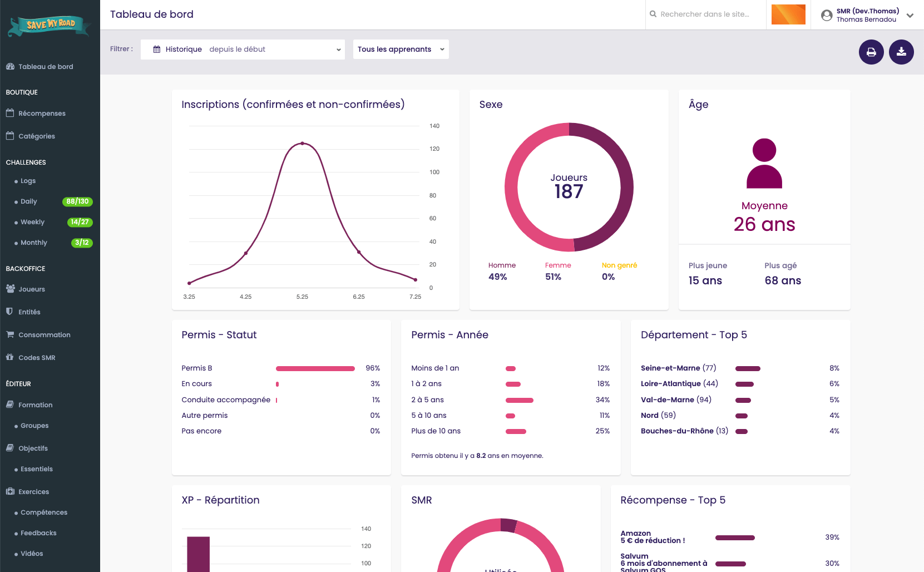The height and width of the screenshot is (572, 924).
Task: Click the orange banner thumbnail in header
Action: (x=788, y=14)
